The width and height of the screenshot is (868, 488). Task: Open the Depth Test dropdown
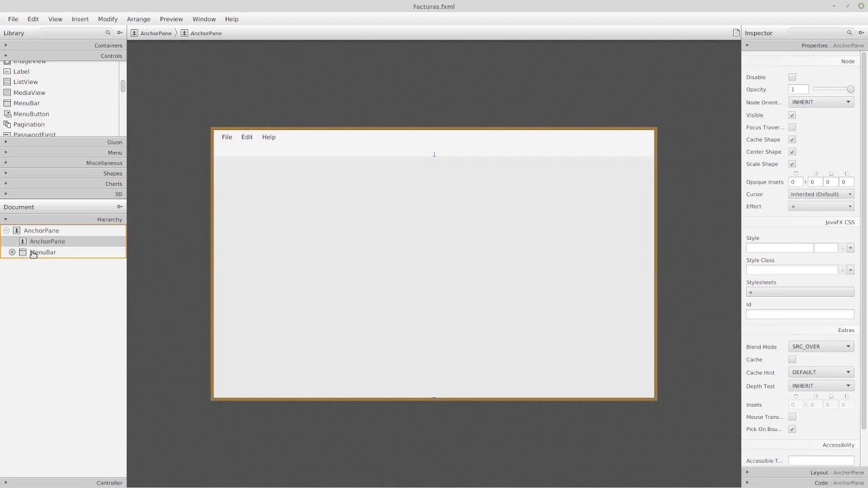[x=821, y=386]
